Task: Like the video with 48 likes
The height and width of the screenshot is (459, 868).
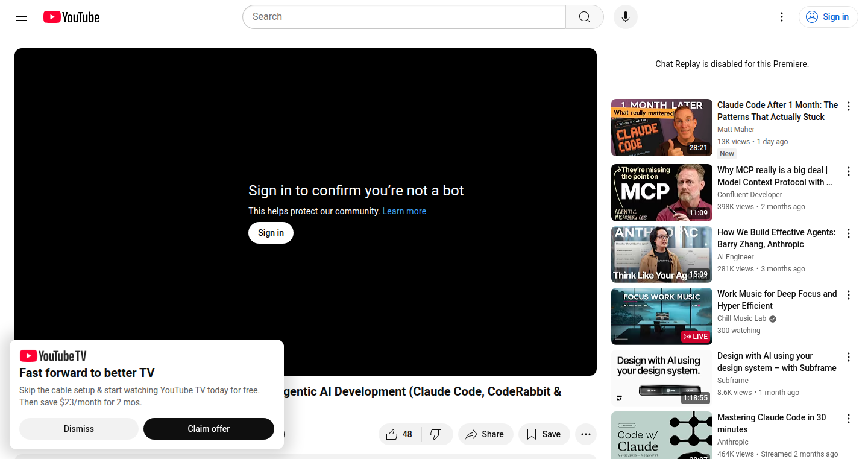Action: [x=400, y=434]
